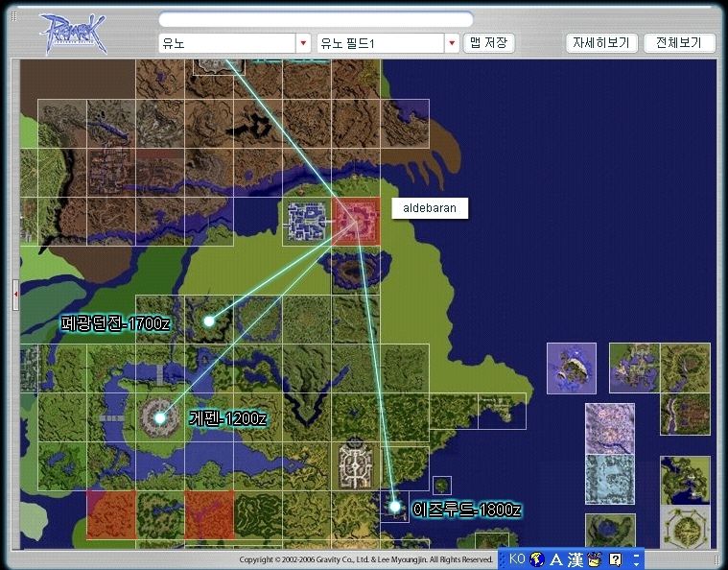The height and width of the screenshot is (570, 728).
Task: Click the 폐광던전 destination marker dot
Action: click(x=209, y=321)
